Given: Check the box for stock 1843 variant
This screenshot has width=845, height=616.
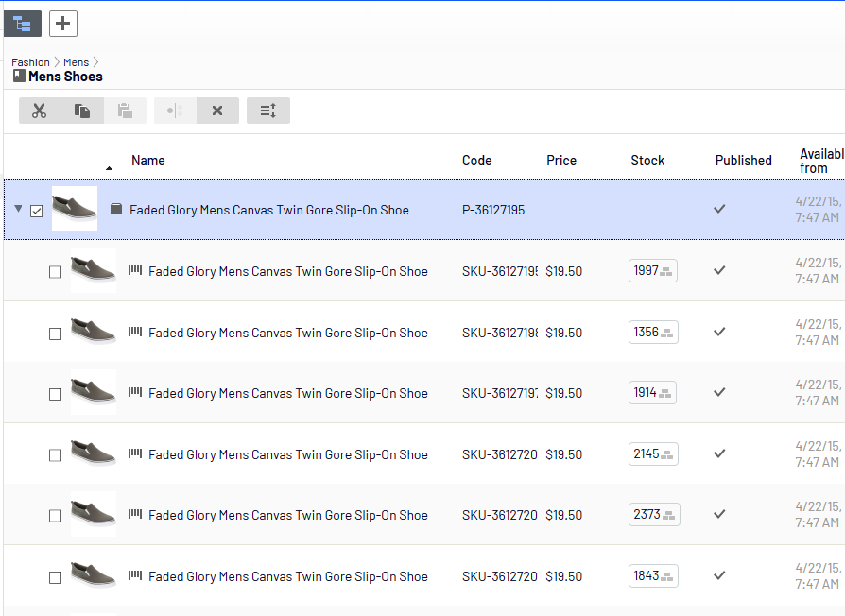Looking at the screenshot, I should [x=56, y=578].
